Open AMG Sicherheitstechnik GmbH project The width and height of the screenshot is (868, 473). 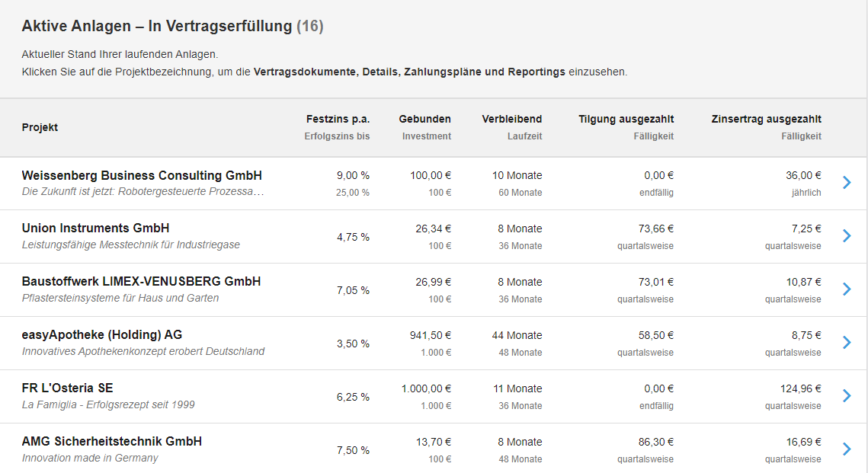[x=111, y=442]
